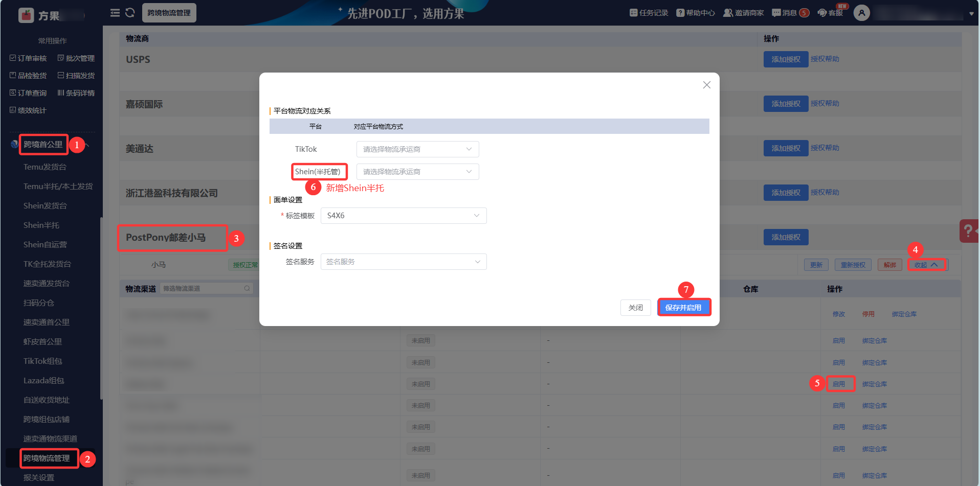This screenshot has width=980, height=486.
Task: Open the account dropdown arrow at top right
Action: click(971, 14)
